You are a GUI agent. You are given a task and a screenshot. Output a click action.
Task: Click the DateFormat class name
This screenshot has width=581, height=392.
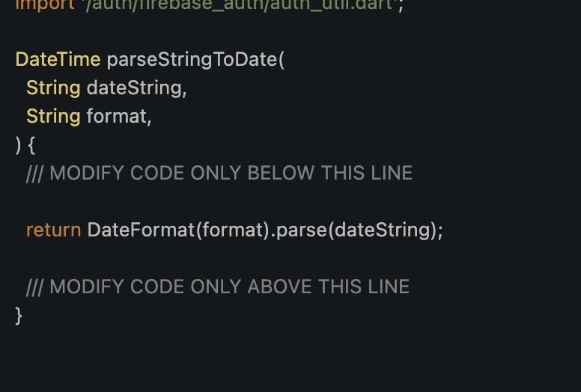(x=142, y=230)
